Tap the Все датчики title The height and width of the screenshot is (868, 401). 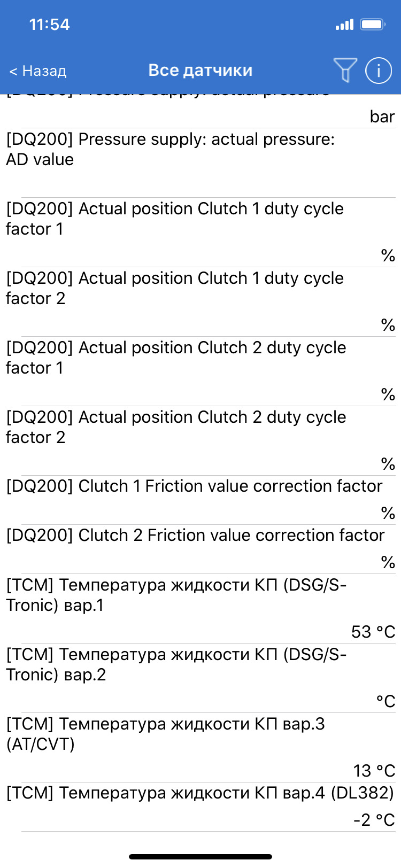point(200,70)
